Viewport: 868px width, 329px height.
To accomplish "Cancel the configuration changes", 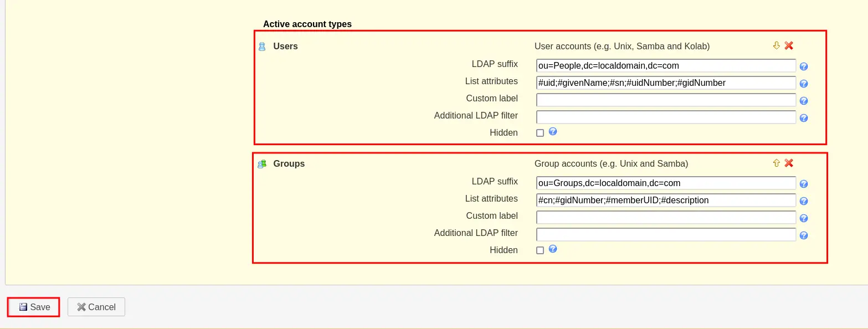I will click(x=96, y=307).
